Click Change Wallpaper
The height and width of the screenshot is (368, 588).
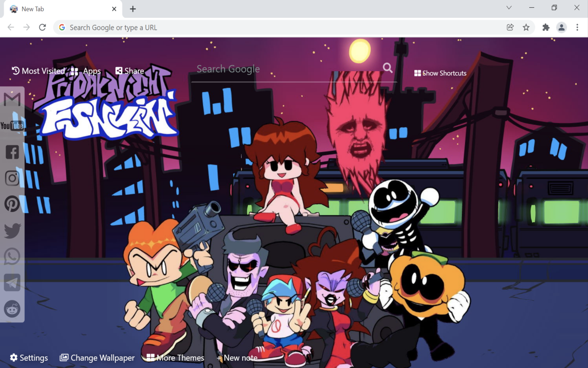[97, 358]
